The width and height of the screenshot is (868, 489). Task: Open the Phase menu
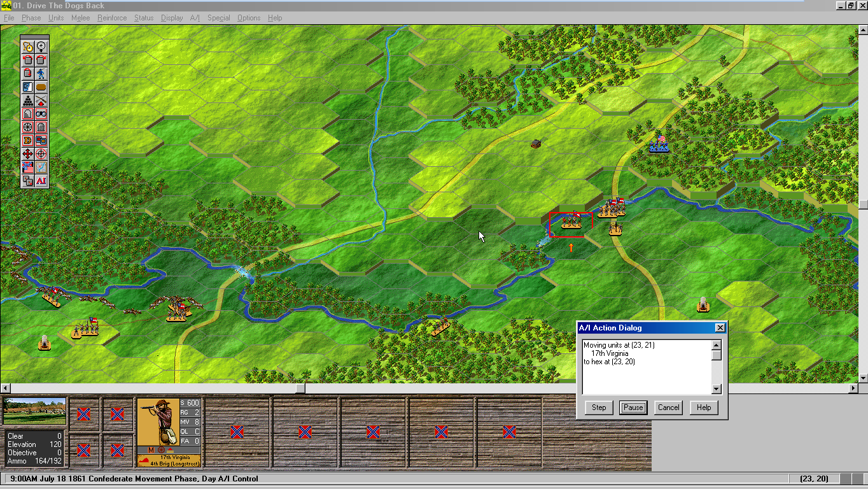(x=31, y=18)
